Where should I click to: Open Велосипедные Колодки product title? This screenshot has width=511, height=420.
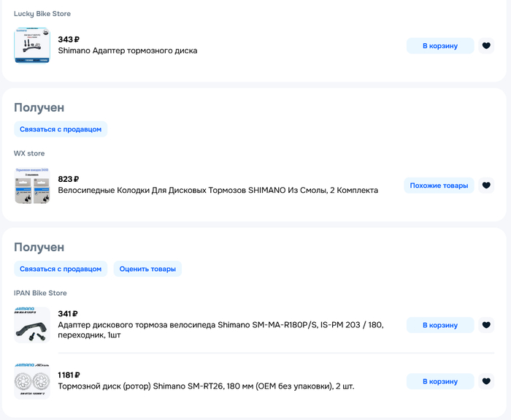click(218, 190)
